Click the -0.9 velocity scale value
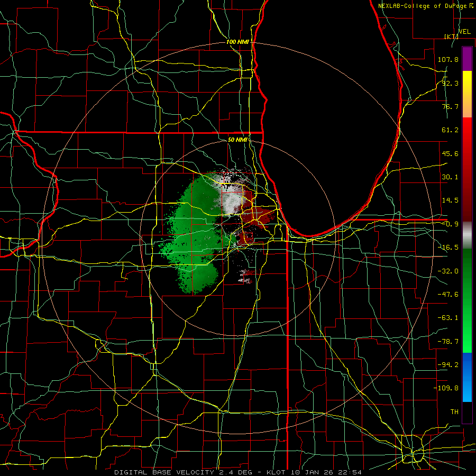 tap(450, 224)
